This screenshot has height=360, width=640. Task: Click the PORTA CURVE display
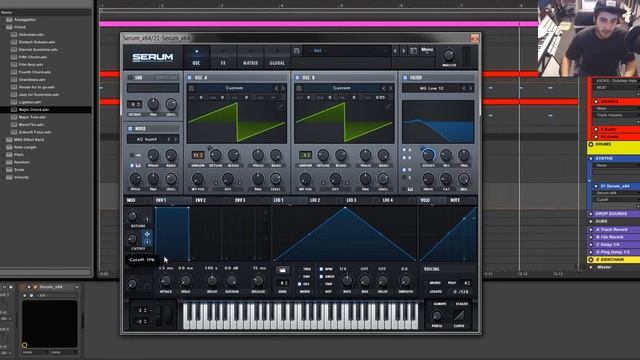[x=459, y=316]
